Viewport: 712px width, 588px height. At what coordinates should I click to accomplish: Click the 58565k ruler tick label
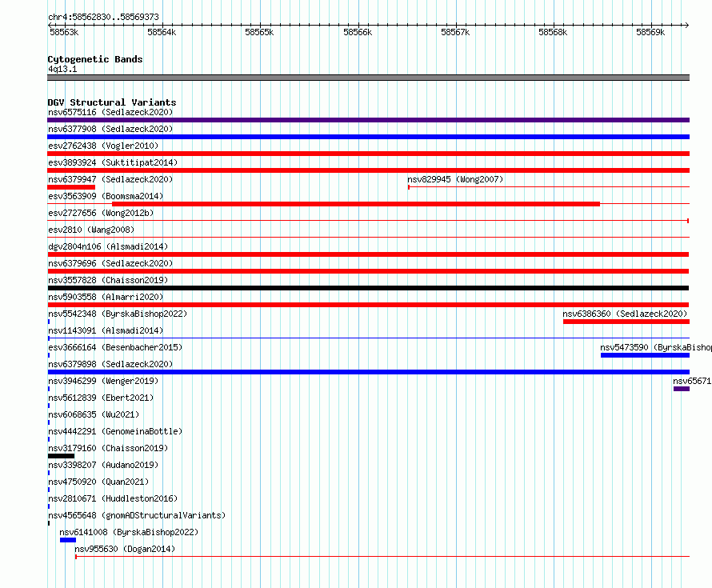(259, 32)
